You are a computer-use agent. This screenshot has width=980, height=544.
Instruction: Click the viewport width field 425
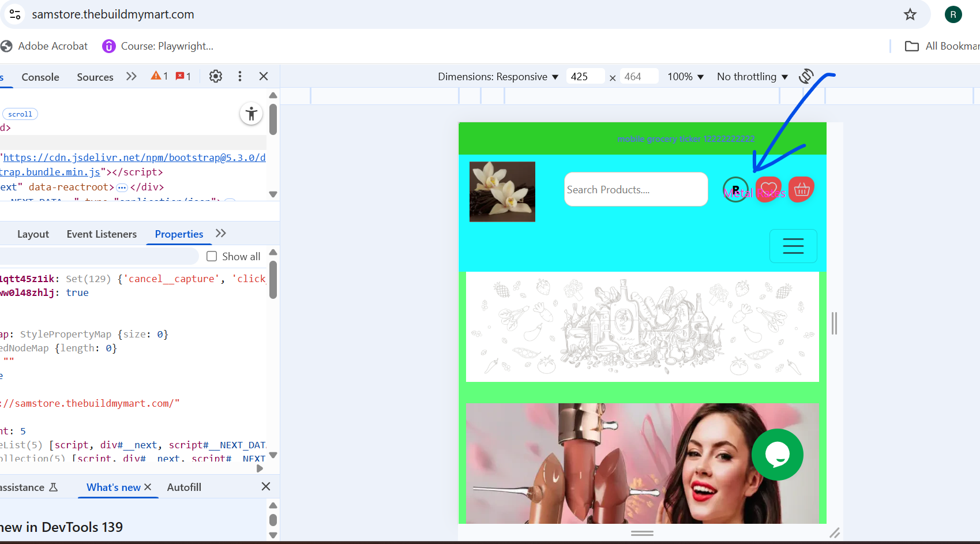click(584, 77)
